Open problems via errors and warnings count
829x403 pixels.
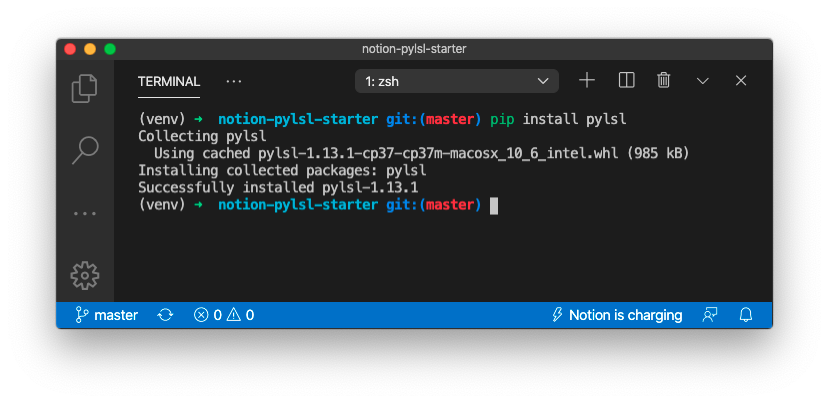(224, 315)
